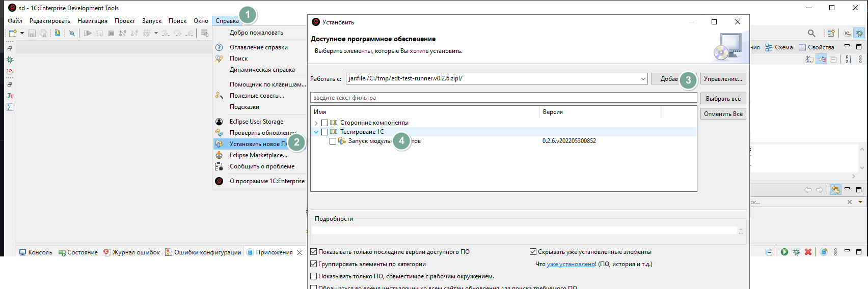Click the Terminate debug toolbar icon

(x=111, y=33)
